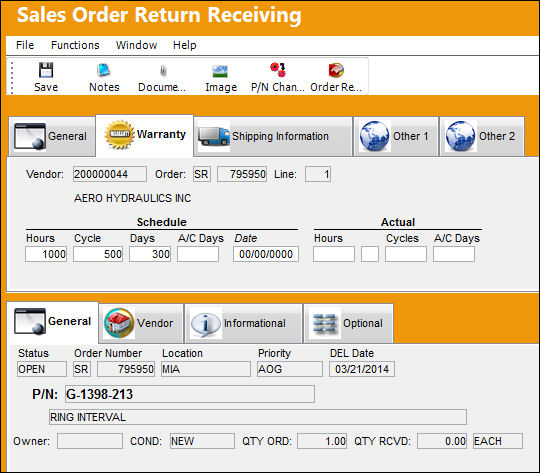This screenshot has width=540, height=473.
Task: Open the Functions menu
Action: pyautogui.click(x=75, y=45)
